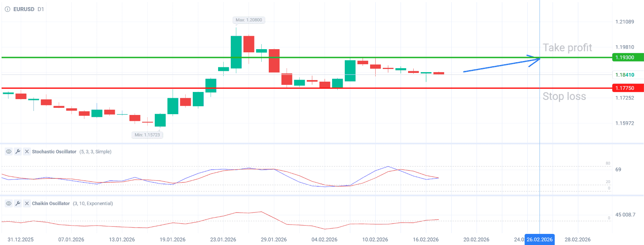Image resolution: width=644 pixels, height=245 pixels.
Task: Remove the Chaikin Oscillator with X icon
Action: (x=27, y=203)
